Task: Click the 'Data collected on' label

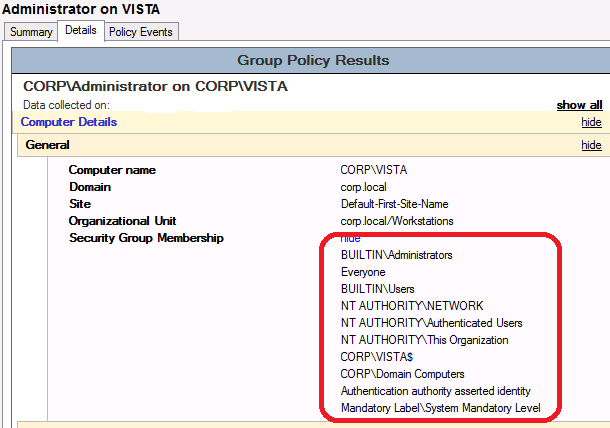Action: pyautogui.click(x=66, y=105)
